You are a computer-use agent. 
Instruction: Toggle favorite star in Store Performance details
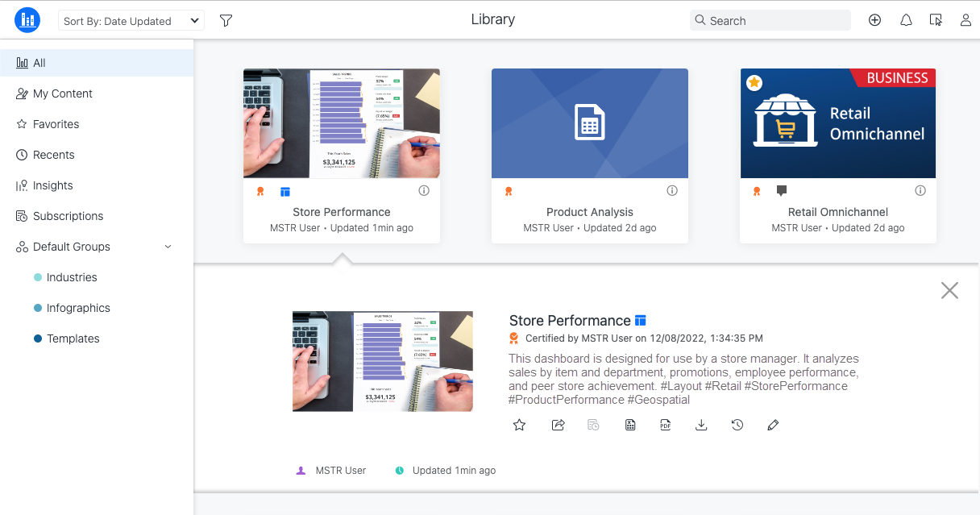click(520, 425)
